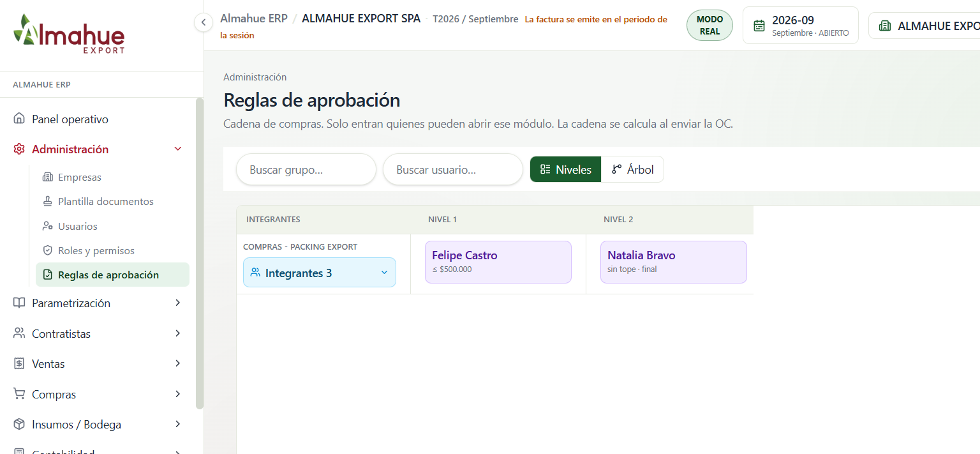Click the calendar icon in period selector
Viewport: 980px width, 454px height.
coord(759,26)
